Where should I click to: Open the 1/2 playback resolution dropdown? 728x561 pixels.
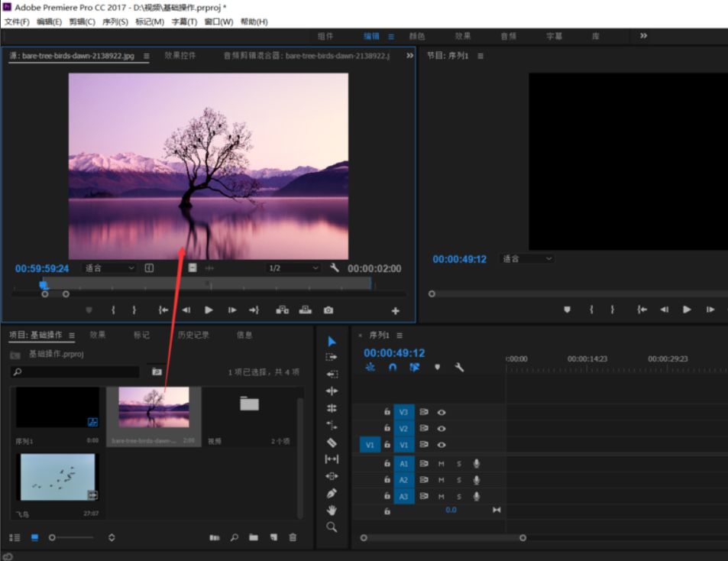click(x=293, y=268)
